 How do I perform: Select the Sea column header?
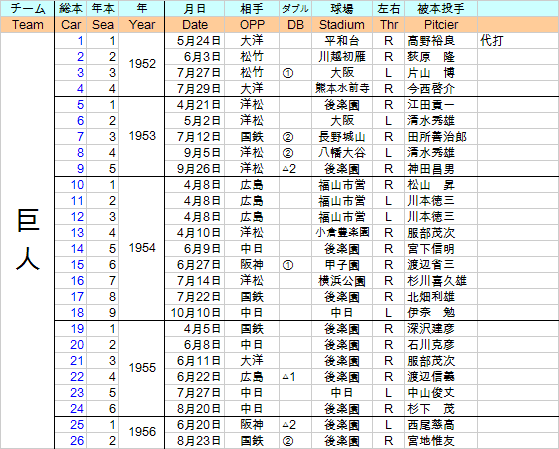[x=103, y=25]
